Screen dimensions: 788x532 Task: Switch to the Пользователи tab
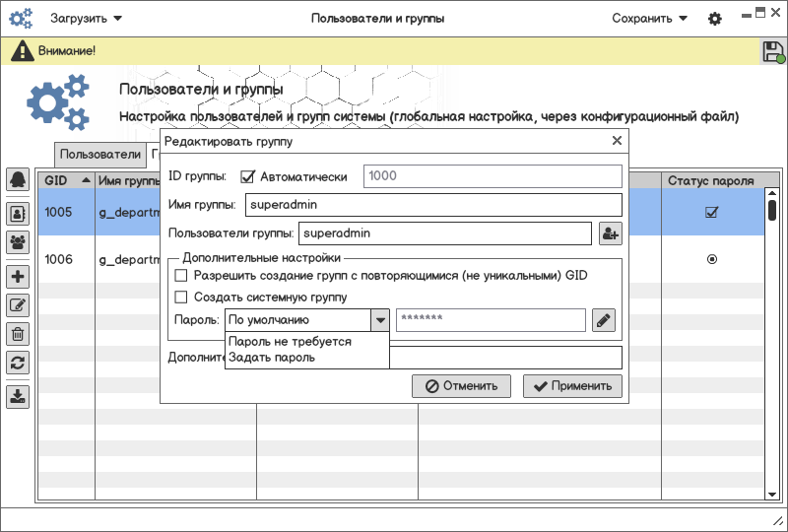click(100, 155)
